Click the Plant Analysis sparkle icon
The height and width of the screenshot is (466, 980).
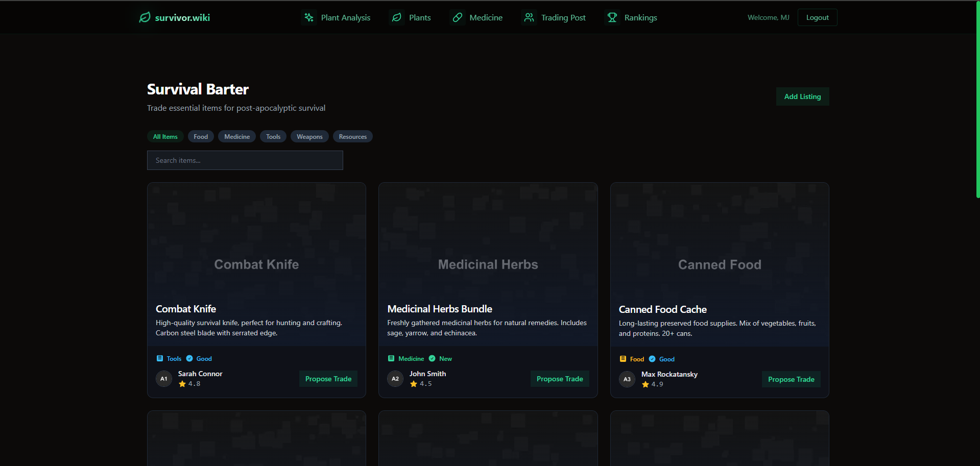pos(309,17)
